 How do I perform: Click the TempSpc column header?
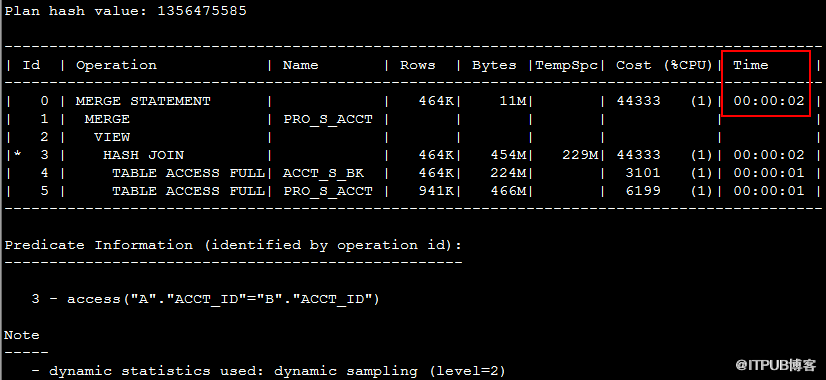567,65
